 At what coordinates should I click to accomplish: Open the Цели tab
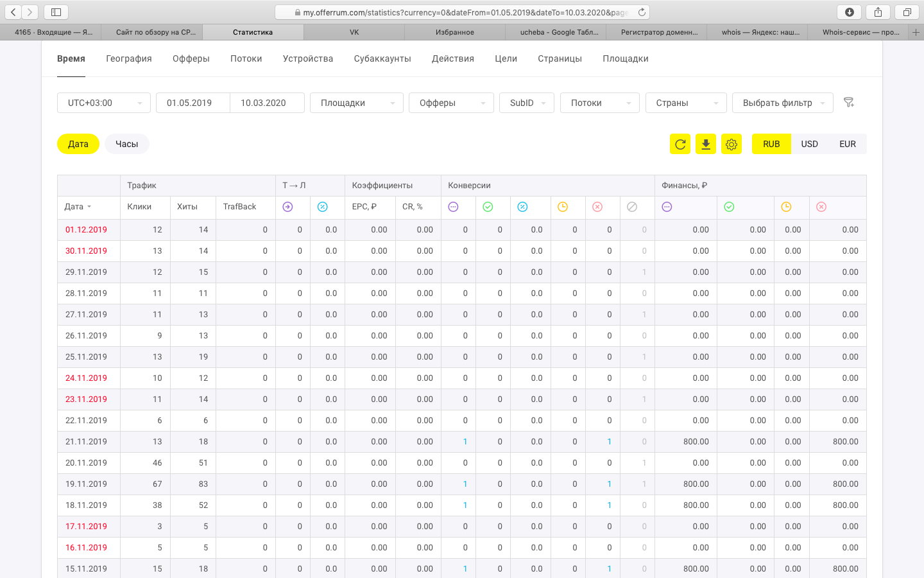[x=506, y=58]
